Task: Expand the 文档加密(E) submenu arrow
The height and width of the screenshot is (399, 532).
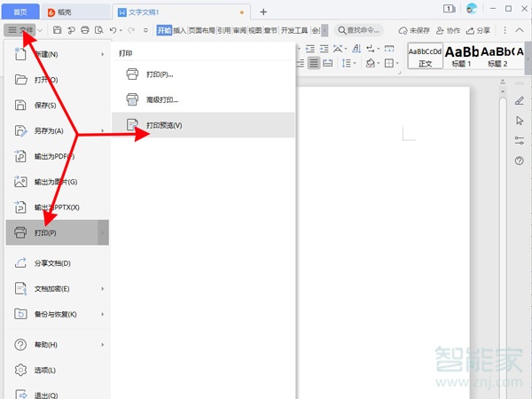Action: point(103,289)
